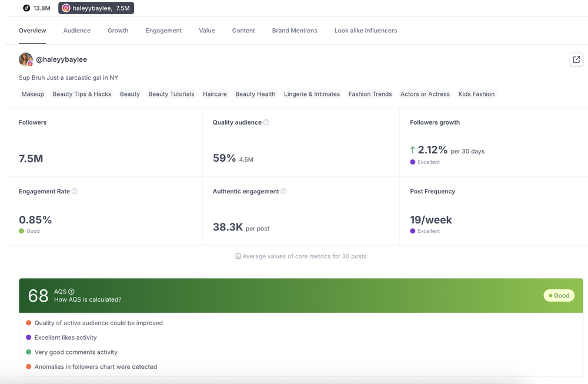
Task: Click the @haleyybaylee username
Action: pyautogui.click(x=62, y=59)
